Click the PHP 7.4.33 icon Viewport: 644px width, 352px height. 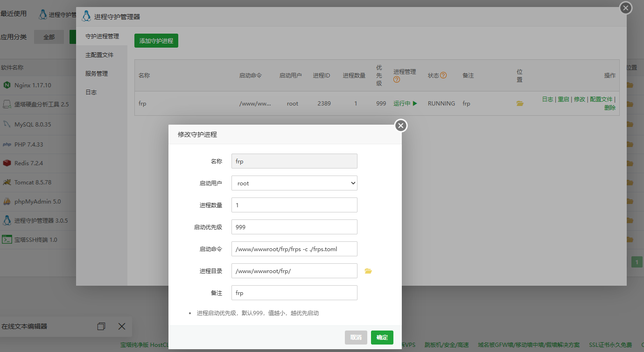[x=7, y=144]
